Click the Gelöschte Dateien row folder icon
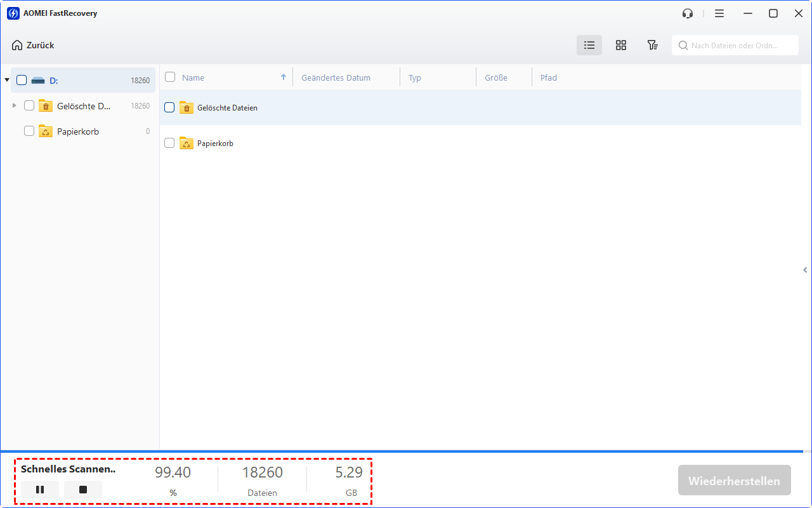This screenshot has width=812, height=508. coord(187,107)
